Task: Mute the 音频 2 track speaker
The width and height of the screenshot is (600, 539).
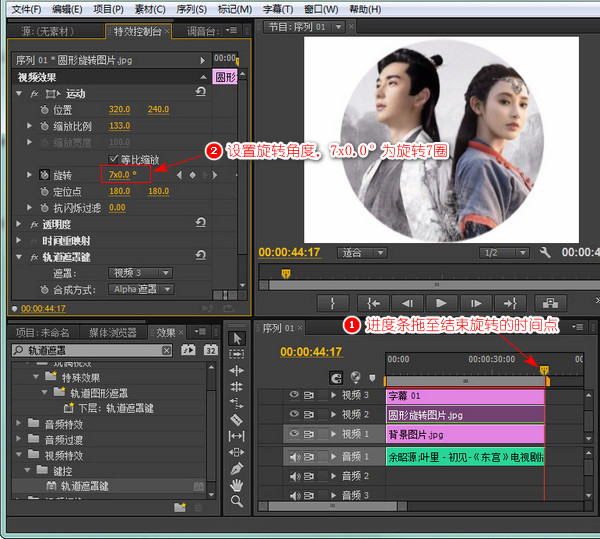Action: tap(294, 476)
